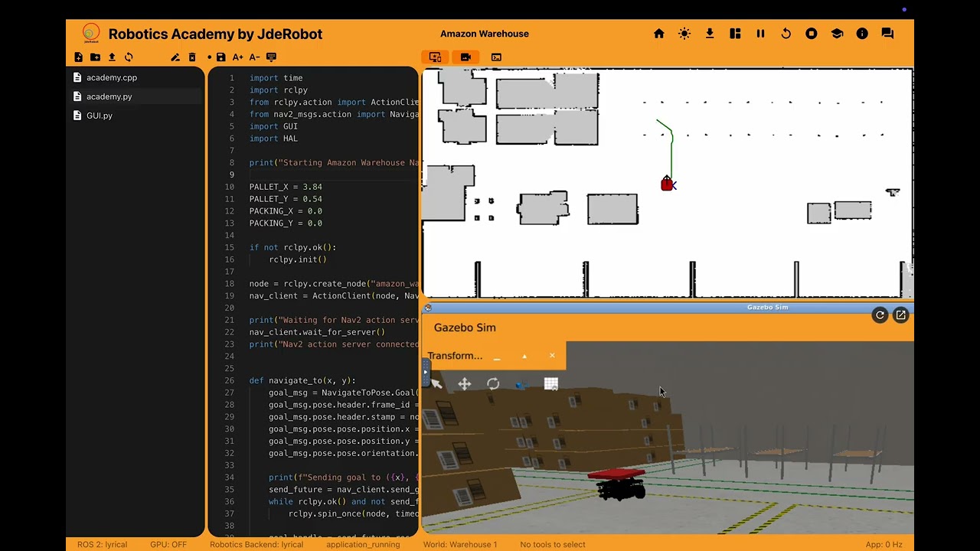
Task: Refresh the file explorer
Action: [x=129, y=57]
